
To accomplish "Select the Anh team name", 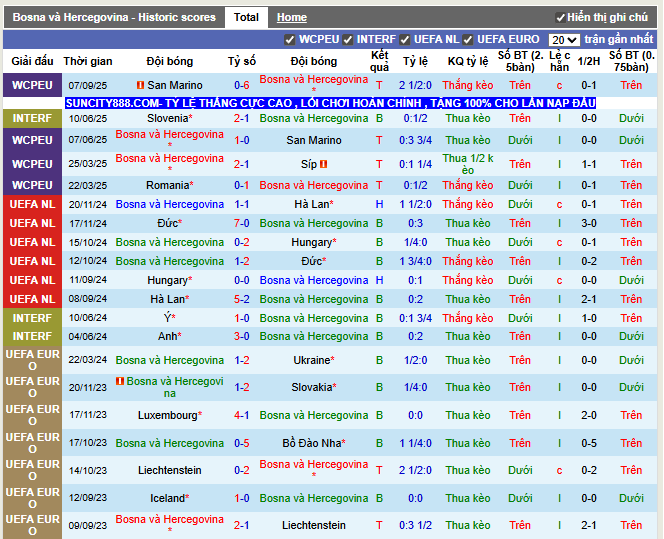I will pos(167,336).
